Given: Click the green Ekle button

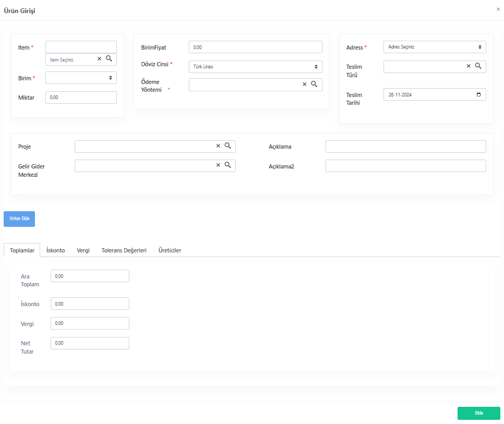Looking at the screenshot, I should 478,413.
